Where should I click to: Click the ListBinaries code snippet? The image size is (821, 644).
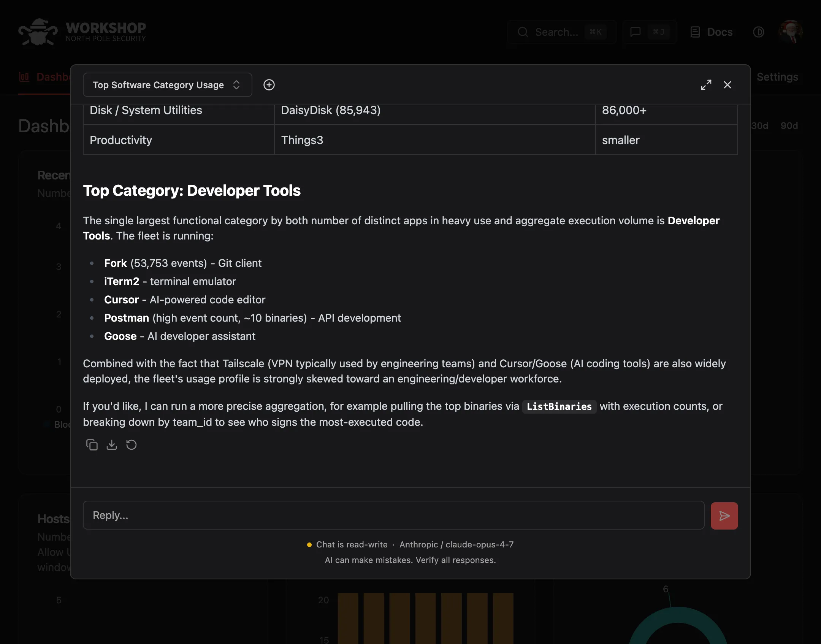coord(559,406)
